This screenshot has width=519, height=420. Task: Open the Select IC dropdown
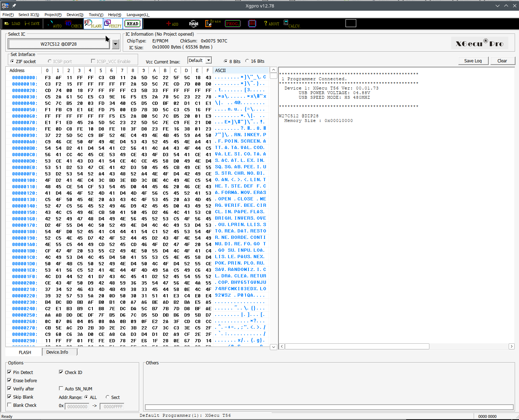click(x=115, y=44)
